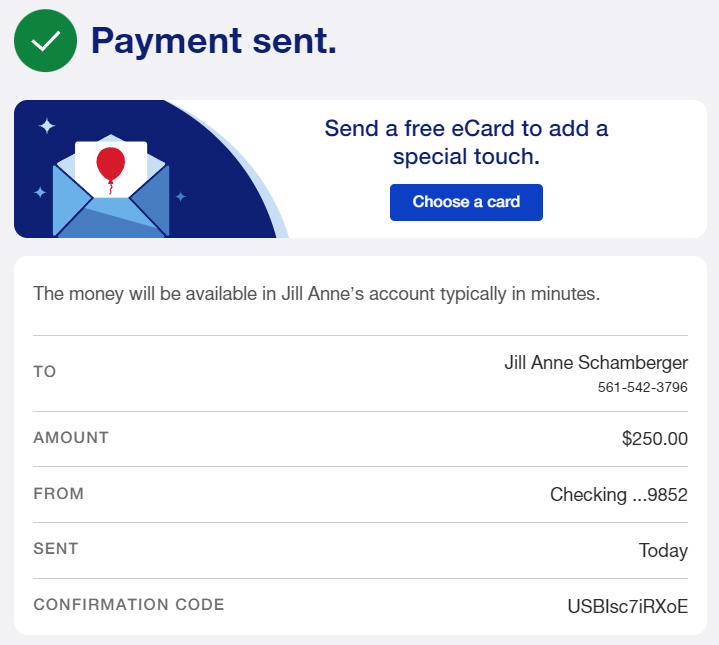Click the green checkmark success icon
Image resolution: width=719 pixels, height=645 pixels.
tap(45, 41)
